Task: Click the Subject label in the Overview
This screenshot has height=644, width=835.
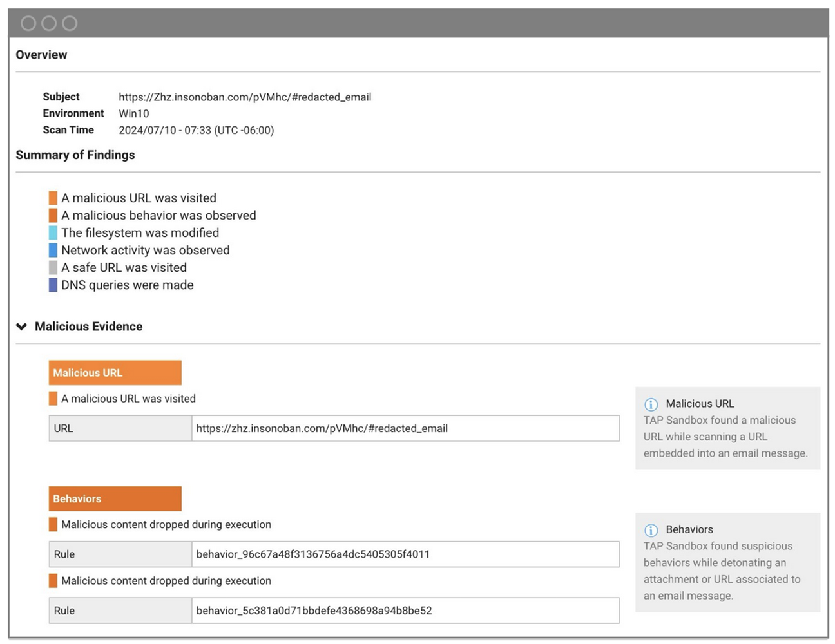Action: pyautogui.click(x=61, y=97)
